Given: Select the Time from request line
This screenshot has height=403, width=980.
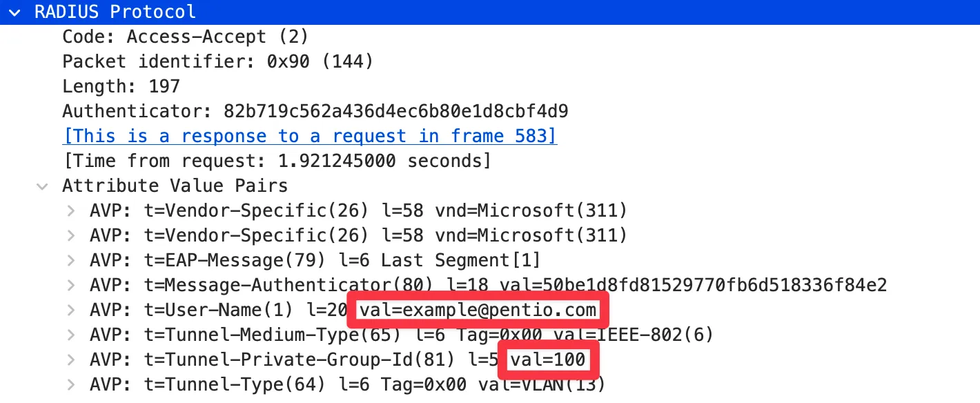Looking at the screenshot, I should click(276, 161).
